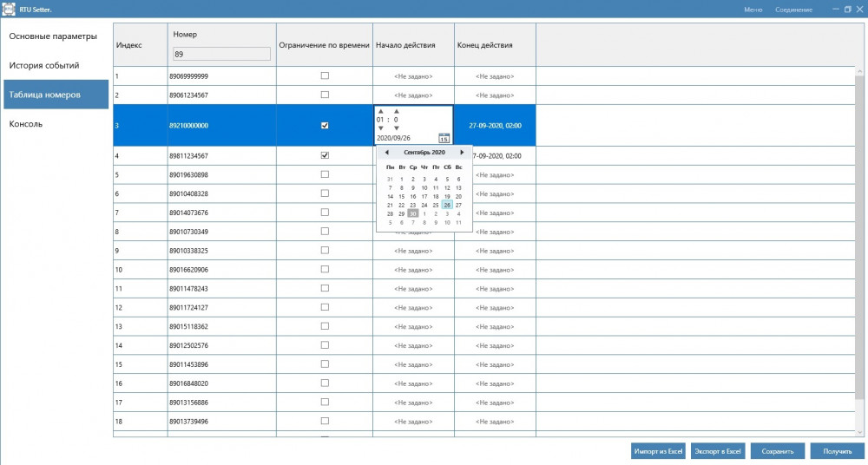Switch to История событий section
The height and width of the screenshot is (465, 868).
tap(44, 65)
